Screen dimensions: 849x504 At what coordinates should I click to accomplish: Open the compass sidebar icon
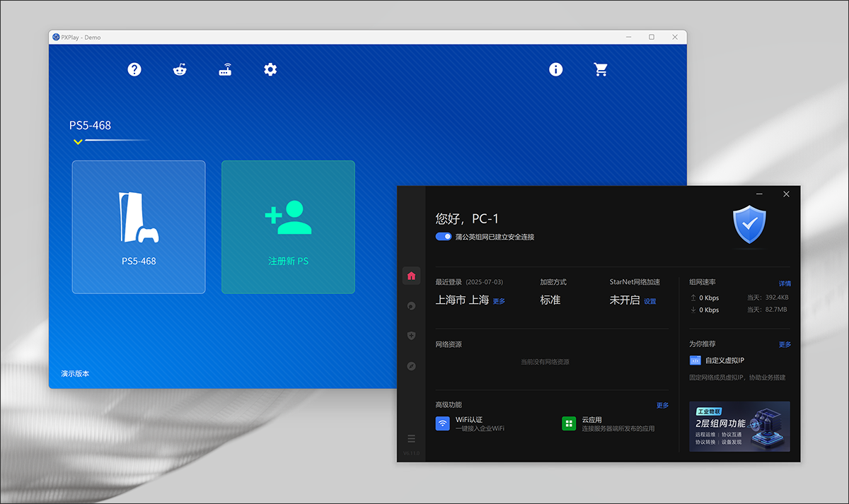point(411,366)
